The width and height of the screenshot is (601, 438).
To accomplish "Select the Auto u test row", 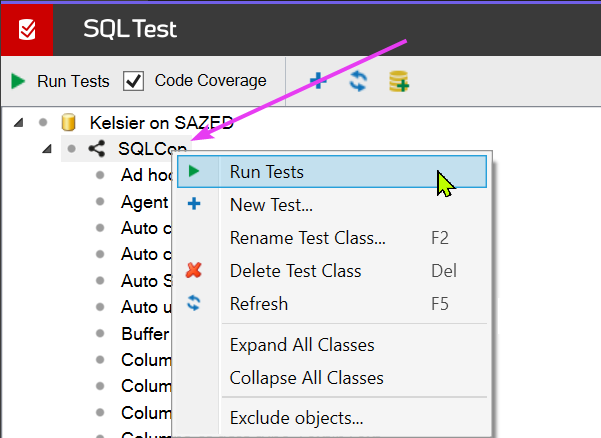I will pyautogui.click(x=146, y=307).
